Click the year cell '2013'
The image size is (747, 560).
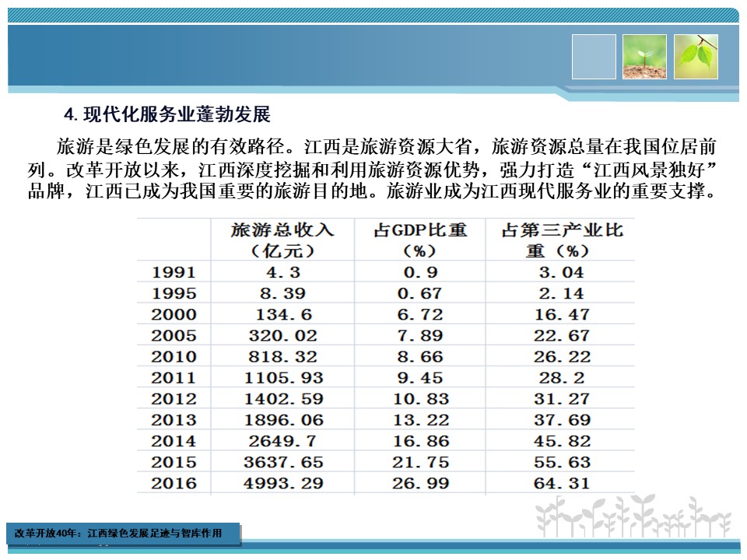click(x=174, y=419)
